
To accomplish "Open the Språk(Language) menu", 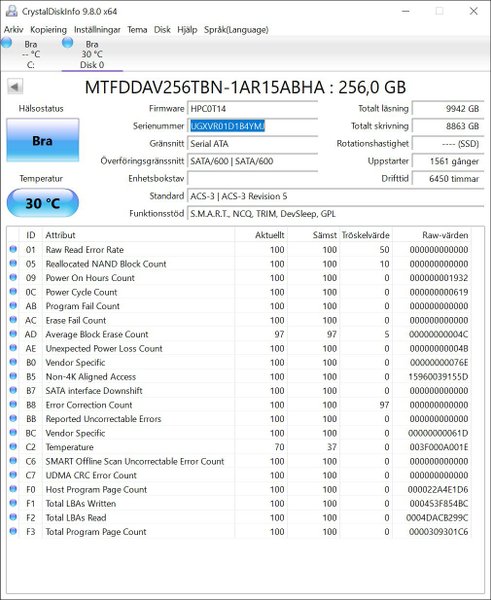I will click(x=236, y=29).
